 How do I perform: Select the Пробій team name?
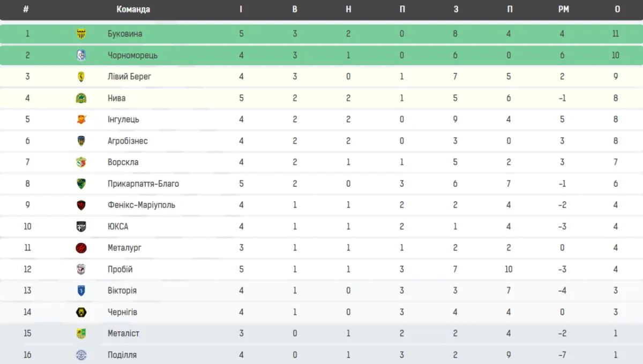coord(120,269)
